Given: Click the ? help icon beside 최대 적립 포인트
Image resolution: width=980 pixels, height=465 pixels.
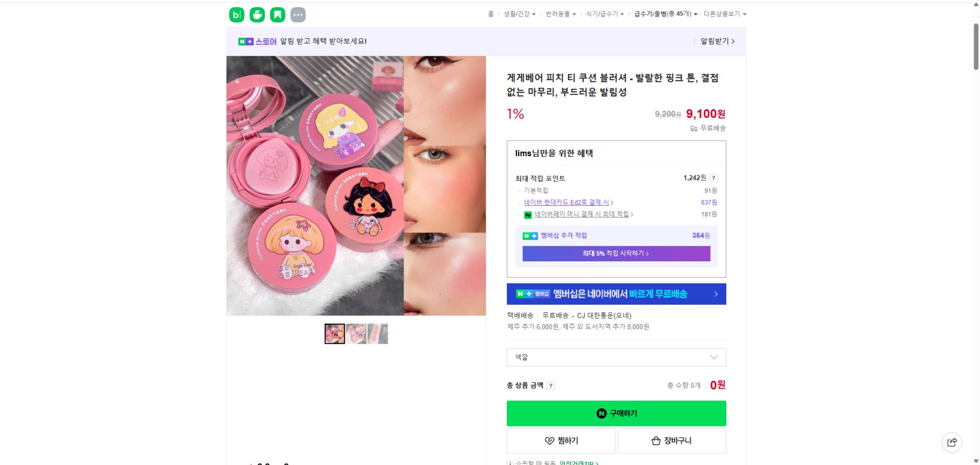Looking at the screenshot, I should point(713,178).
